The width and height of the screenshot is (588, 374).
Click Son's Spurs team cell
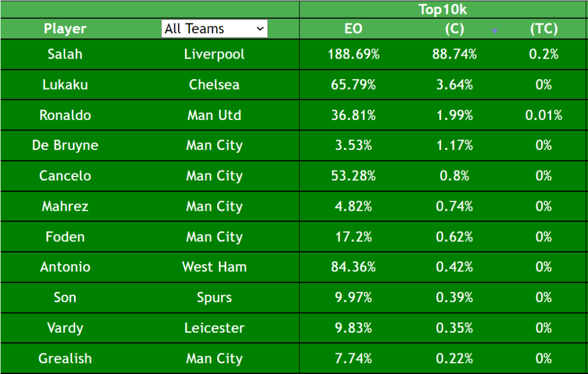pyautogui.click(x=215, y=298)
